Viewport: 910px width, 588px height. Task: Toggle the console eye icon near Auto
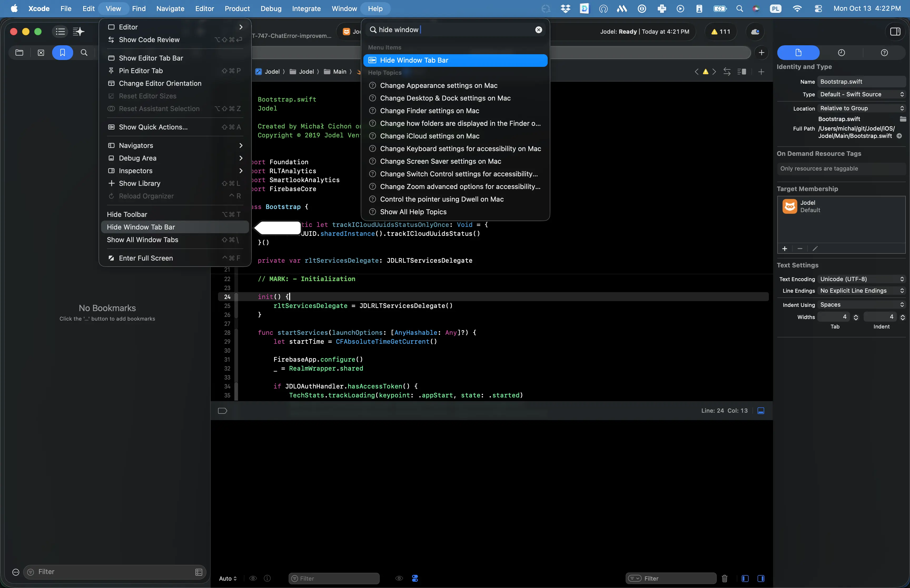click(253, 578)
